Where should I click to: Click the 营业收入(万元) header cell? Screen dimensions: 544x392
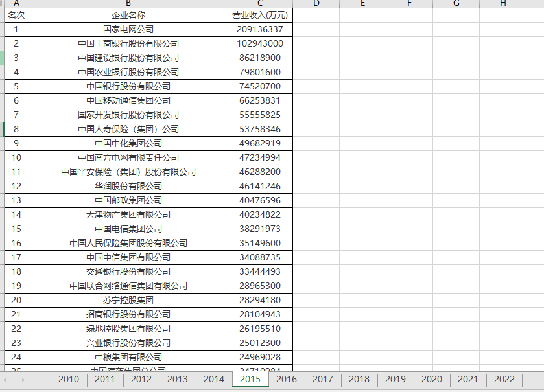[x=260, y=16]
